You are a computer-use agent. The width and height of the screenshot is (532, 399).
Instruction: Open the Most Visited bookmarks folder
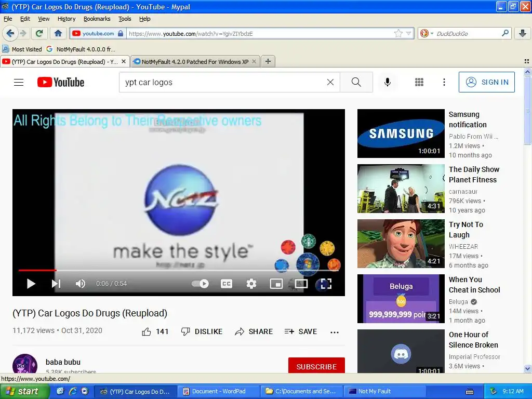pos(22,49)
